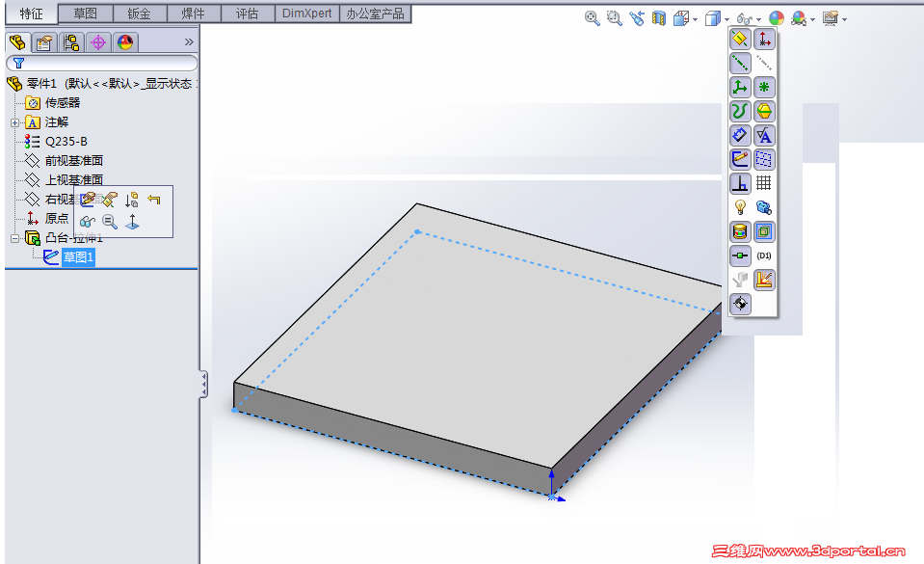
Task: Click Zoom to Area
Action: tap(614, 18)
